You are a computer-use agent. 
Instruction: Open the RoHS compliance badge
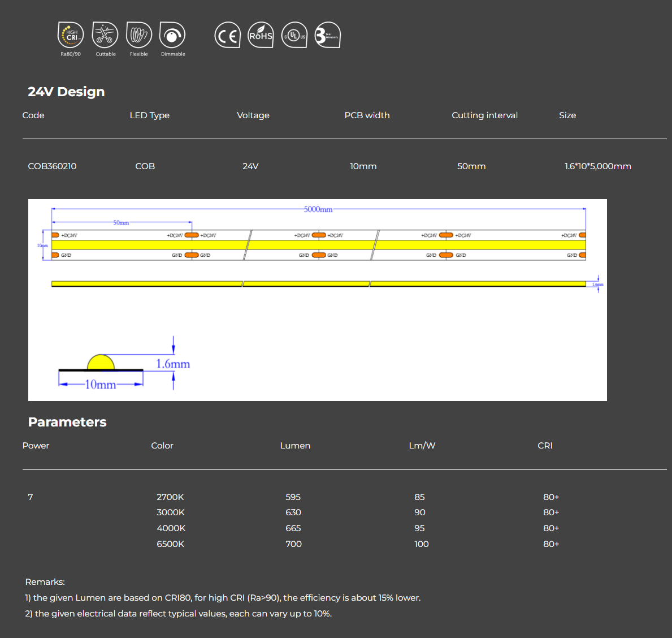point(261,35)
